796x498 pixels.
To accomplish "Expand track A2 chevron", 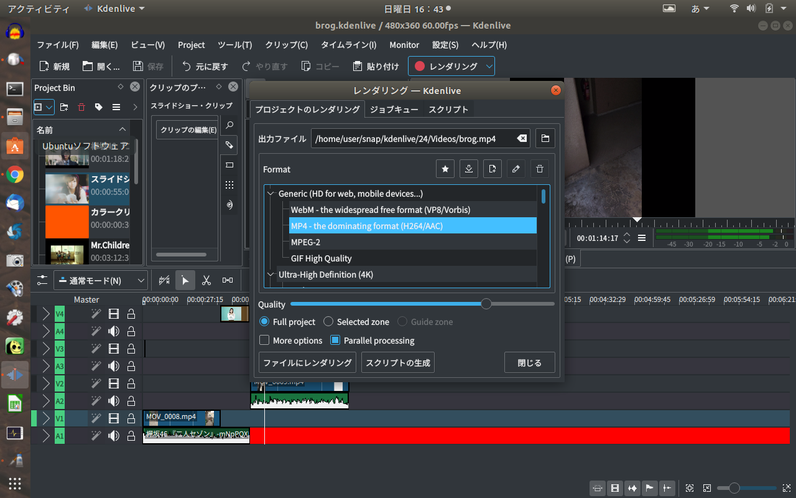I will tap(46, 401).
